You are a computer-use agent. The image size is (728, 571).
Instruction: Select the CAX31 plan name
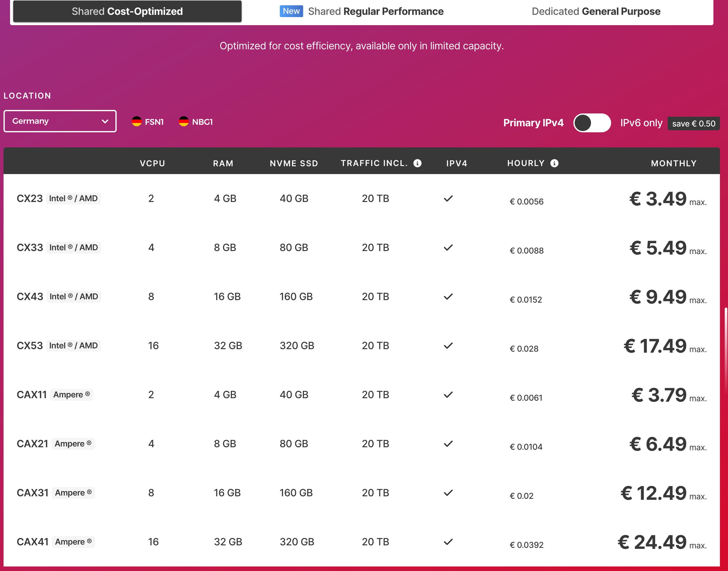33,493
